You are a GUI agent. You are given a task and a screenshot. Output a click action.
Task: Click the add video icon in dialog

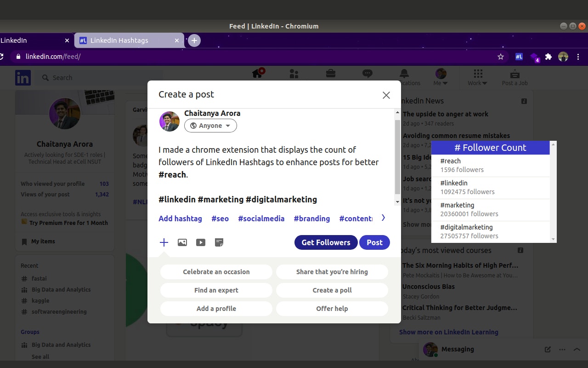point(201,242)
